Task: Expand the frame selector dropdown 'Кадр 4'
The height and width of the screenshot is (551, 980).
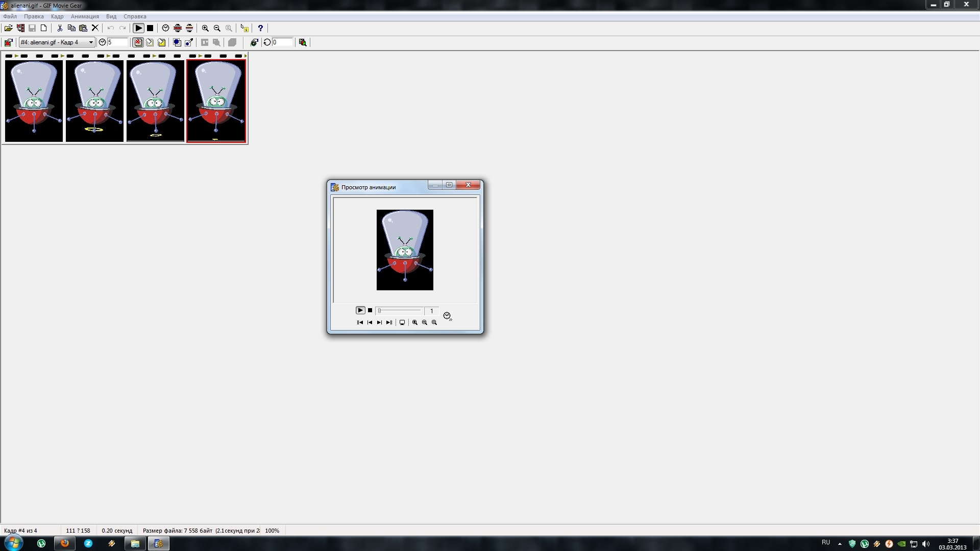Action: pyautogui.click(x=91, y=42)
